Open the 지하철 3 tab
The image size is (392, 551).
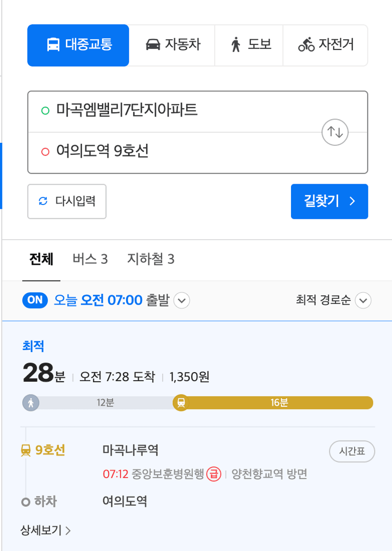point(151,259)
